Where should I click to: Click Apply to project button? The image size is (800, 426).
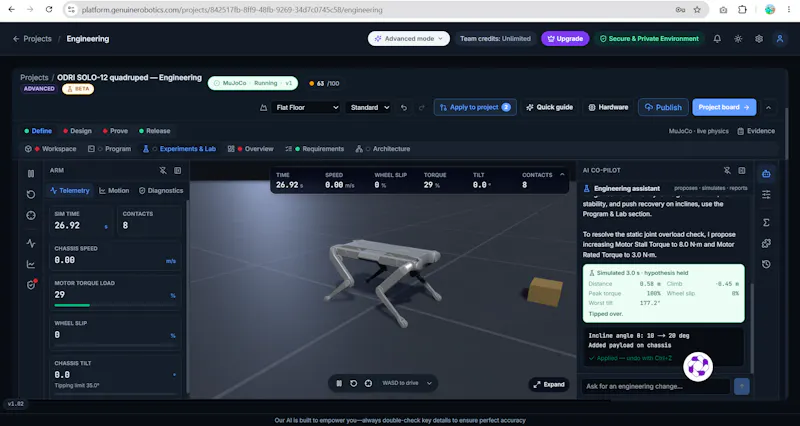pyautogui.click(x=475, y=108)
